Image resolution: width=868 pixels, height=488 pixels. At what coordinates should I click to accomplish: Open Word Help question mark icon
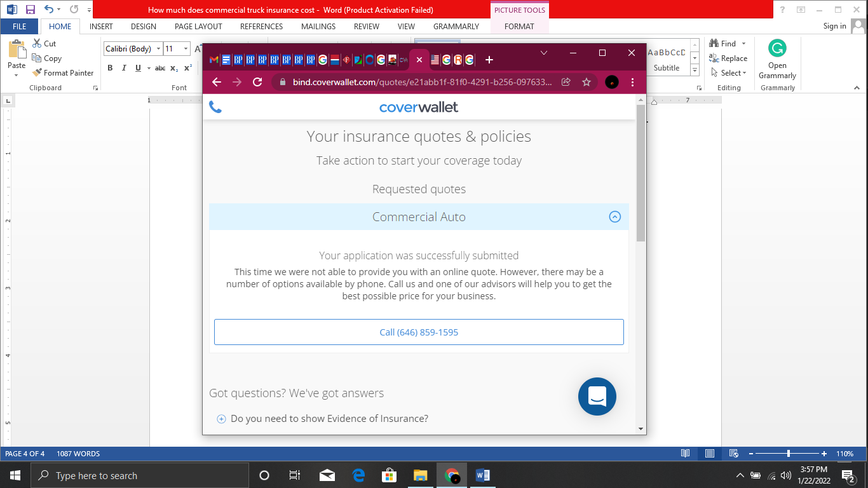(783, 10)
